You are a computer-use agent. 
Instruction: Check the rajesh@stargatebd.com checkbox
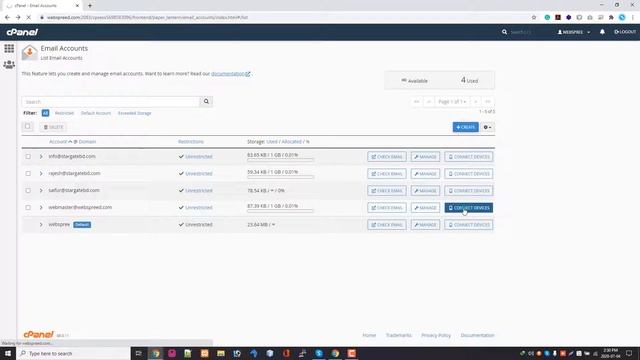click(28, 173)
